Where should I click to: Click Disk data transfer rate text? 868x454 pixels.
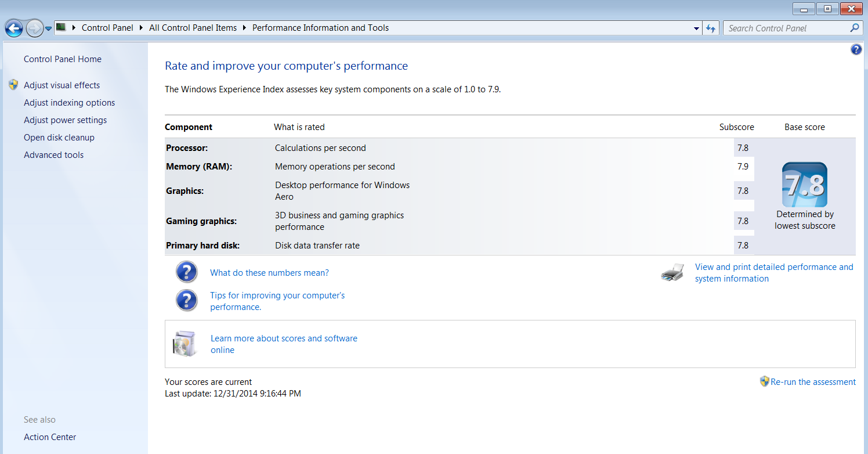coord(317,246)
